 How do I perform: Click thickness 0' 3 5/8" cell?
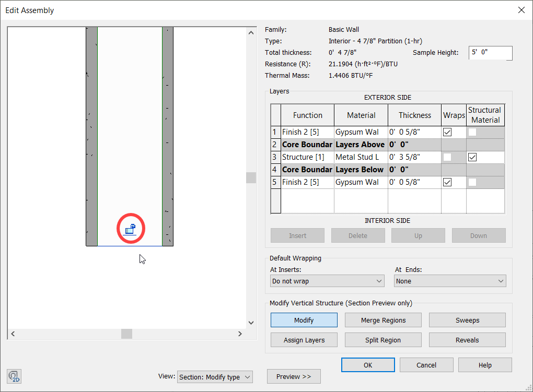coord(415,157)
